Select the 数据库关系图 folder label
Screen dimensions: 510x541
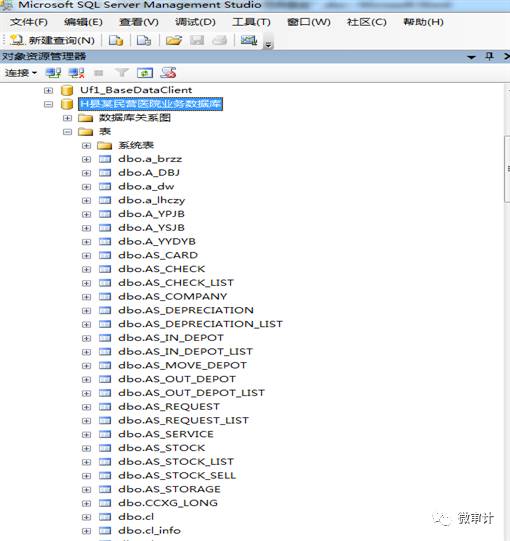point(135,118)
